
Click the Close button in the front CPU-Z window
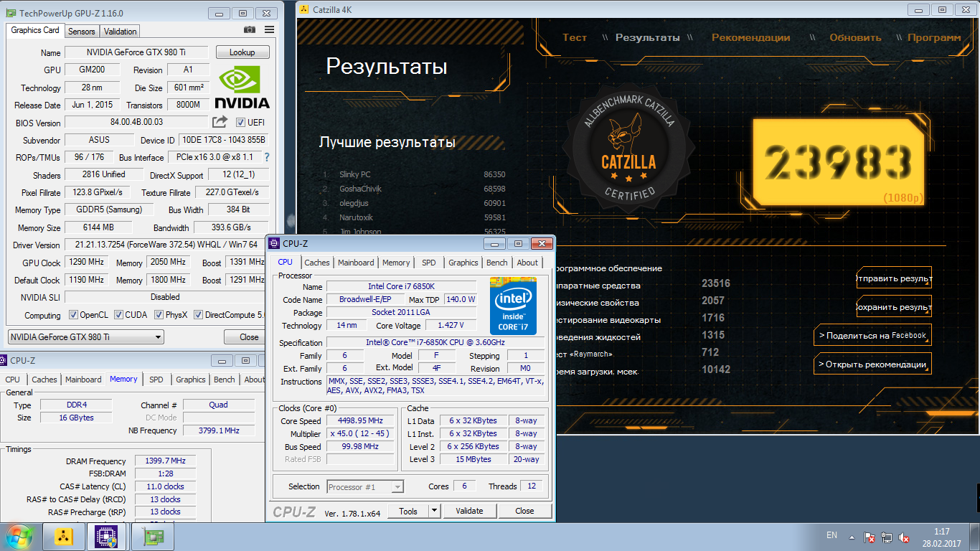[524, 511]
